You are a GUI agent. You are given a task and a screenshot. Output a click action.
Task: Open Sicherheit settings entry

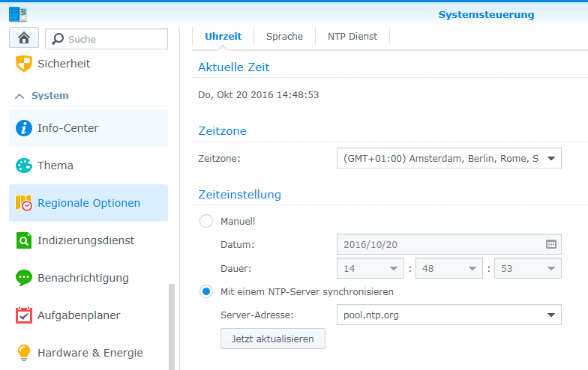coord(88,63)
